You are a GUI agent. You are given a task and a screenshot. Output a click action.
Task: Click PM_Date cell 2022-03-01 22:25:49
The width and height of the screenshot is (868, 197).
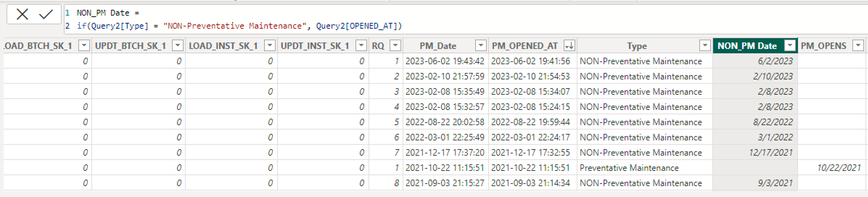click(446, 138)
